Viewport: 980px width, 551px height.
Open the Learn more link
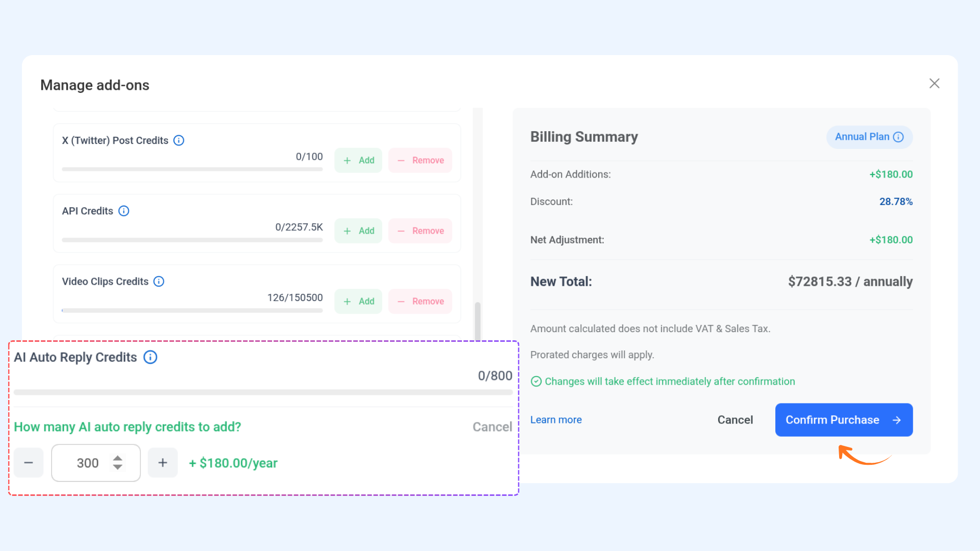(x=556, y=420)
